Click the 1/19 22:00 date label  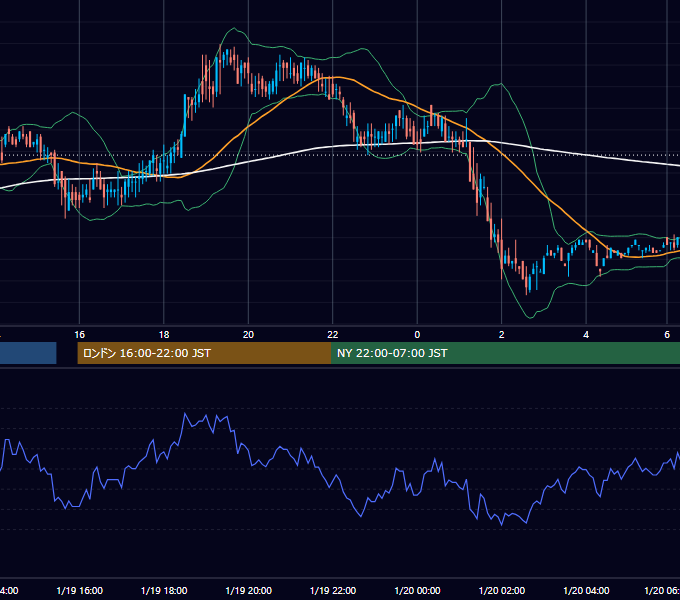pyautogui.click(x=333, y=591)
